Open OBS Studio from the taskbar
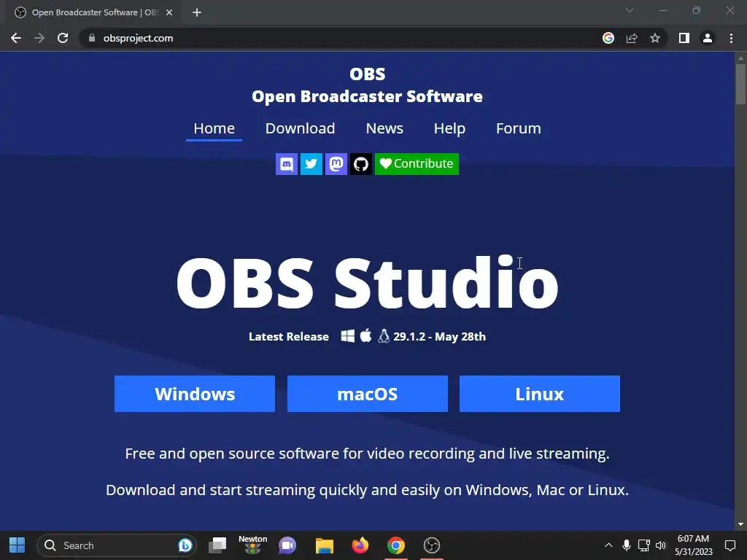The image size is (747, 560). pos(432,545)
